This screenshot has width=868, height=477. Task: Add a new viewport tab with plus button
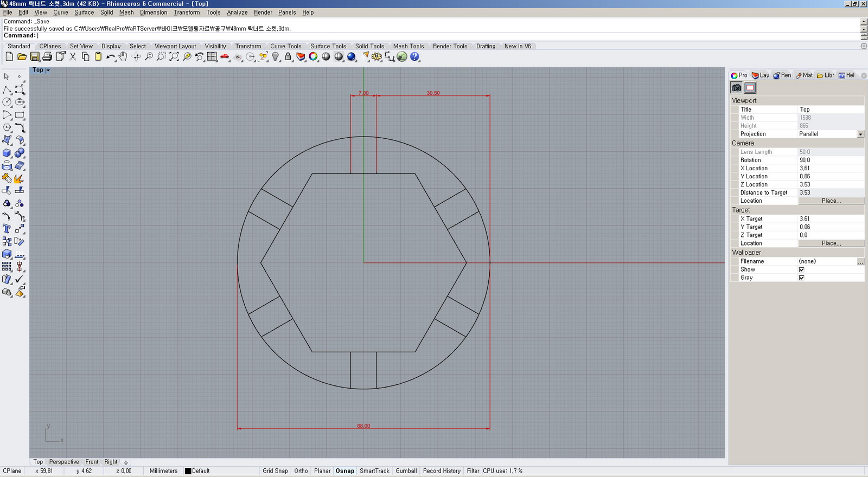point(126,462)
